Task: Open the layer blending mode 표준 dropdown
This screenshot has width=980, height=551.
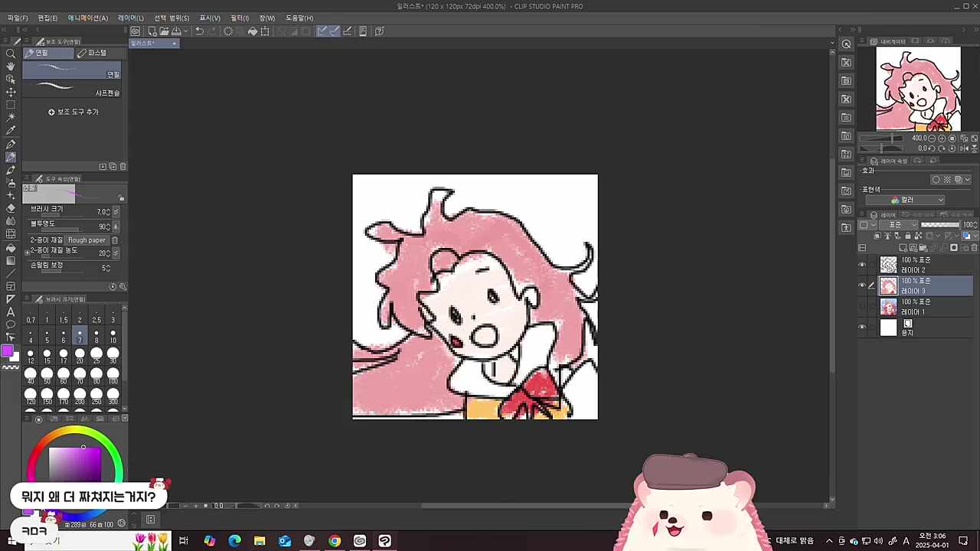Action: click(898, 225)
